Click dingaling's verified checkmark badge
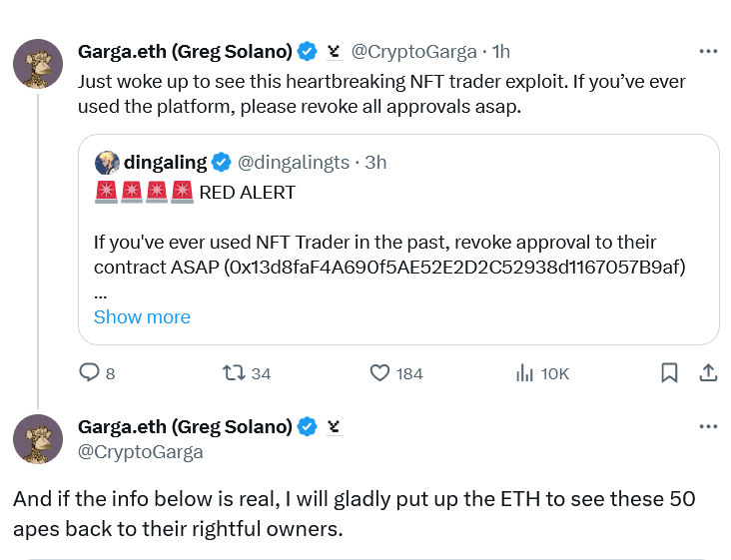Image resolution: width=731 pixels, height=560 pixels. [x=222, y=162]
